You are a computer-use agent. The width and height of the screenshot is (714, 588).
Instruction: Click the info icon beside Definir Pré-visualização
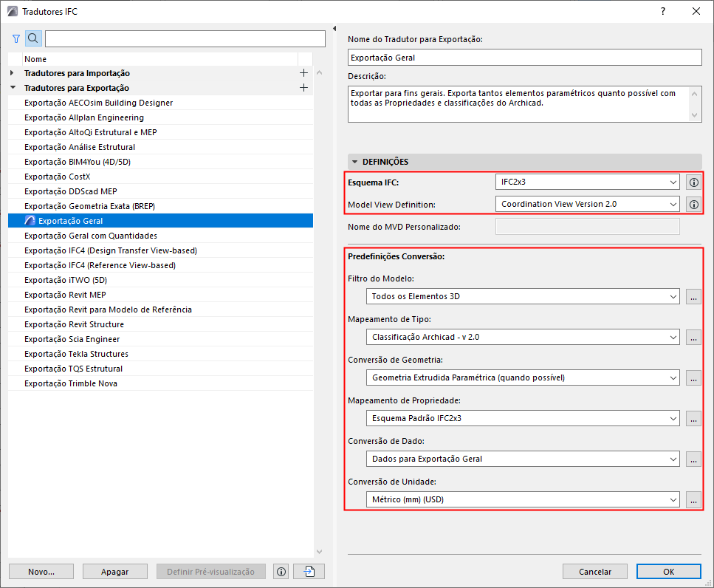coord(281,571)
